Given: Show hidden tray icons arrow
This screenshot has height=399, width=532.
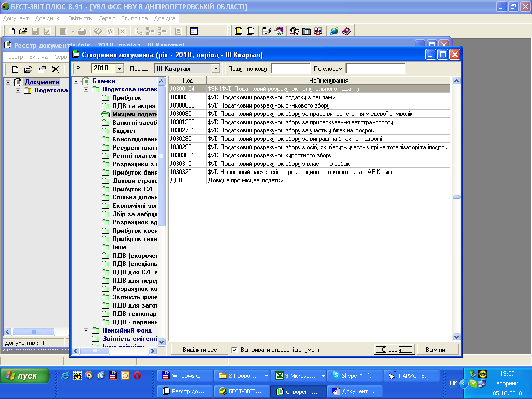Looking at the screenshot, I should point(463,384).
